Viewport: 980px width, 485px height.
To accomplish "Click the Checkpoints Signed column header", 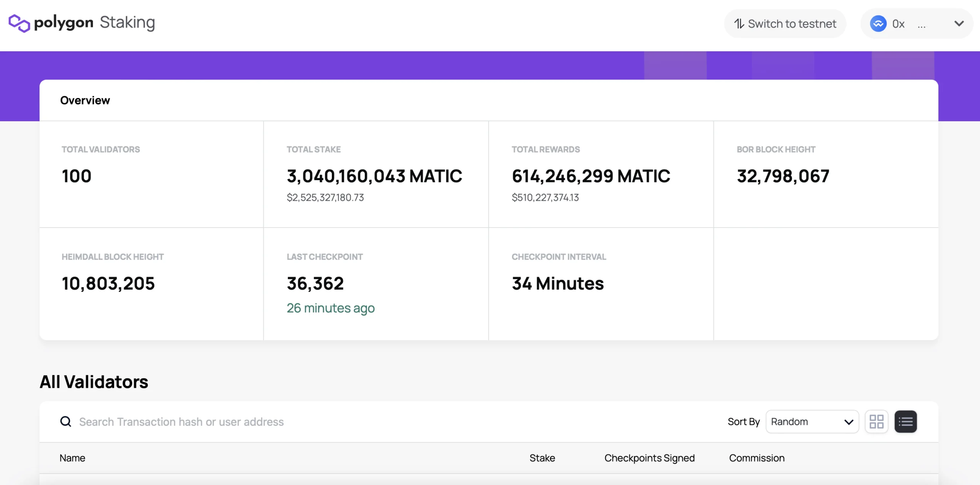I will coord(649,458).
